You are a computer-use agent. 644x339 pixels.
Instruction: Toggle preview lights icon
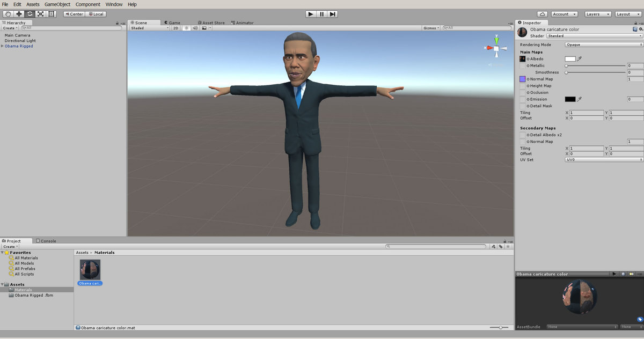pos(632,274)
